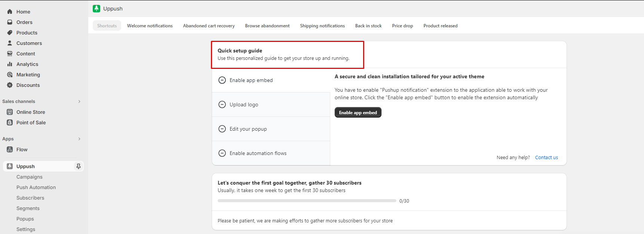Open the Back in stock tab
The width and height of the screenshot is (644, 234).
[368, 26]
